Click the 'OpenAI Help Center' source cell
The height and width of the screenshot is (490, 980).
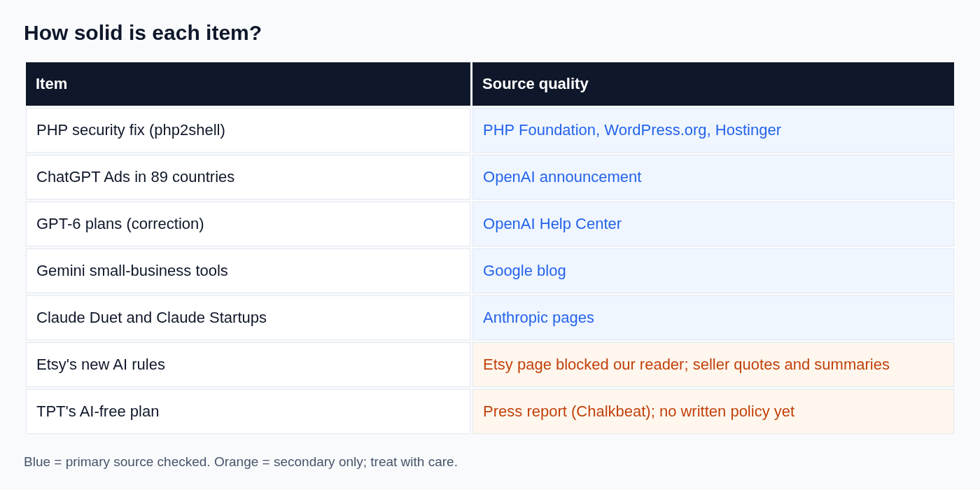pyautogui.click(x=713, y=224)
